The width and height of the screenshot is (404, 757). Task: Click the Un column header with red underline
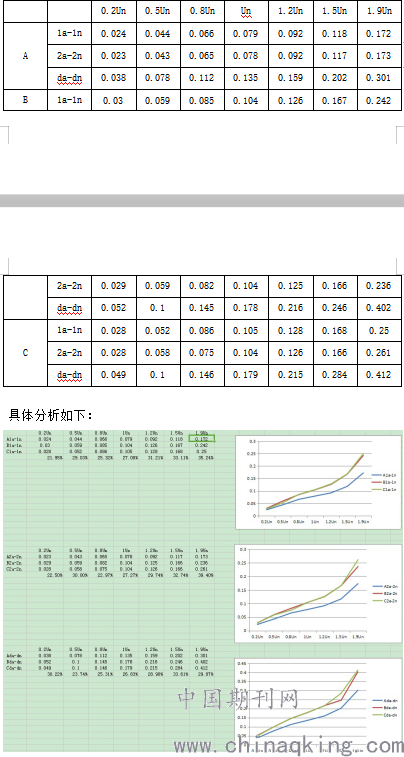246,11
